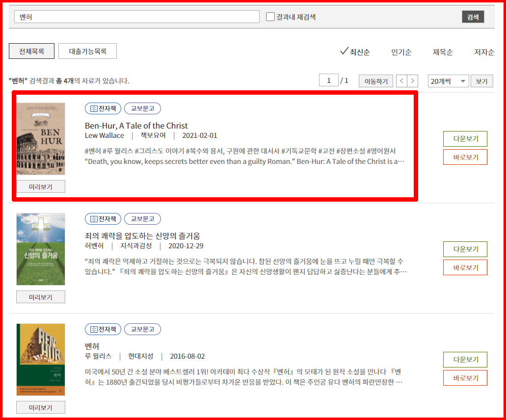Go to next page arrow
Viewport: 506px width, 420px height.
(x=412, y=81)
